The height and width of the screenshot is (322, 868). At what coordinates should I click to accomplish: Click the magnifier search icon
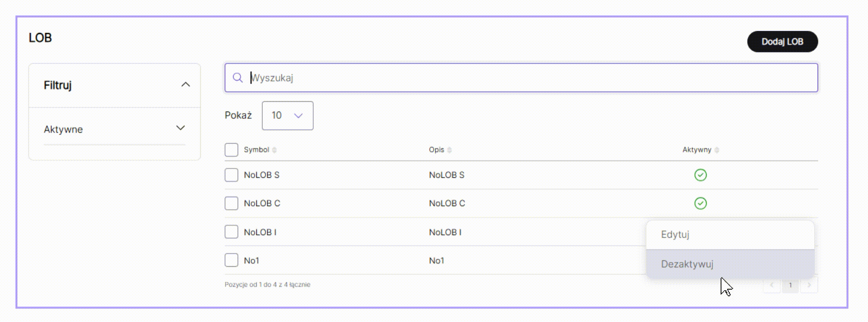(x=238, y=78)
